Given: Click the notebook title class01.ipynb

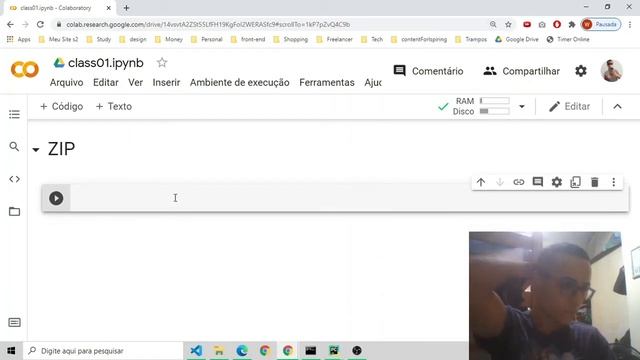Looking at the screenshot, I should (x=106, y=63).
